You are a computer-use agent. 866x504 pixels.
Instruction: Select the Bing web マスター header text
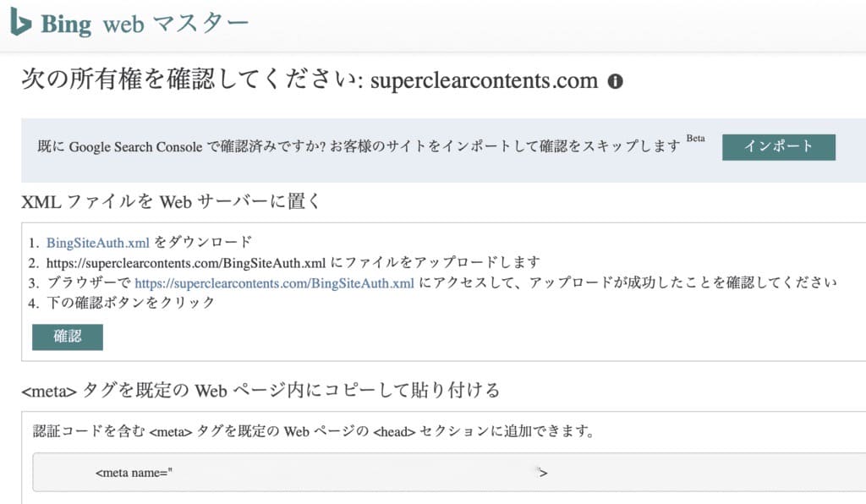click(144, 23)
